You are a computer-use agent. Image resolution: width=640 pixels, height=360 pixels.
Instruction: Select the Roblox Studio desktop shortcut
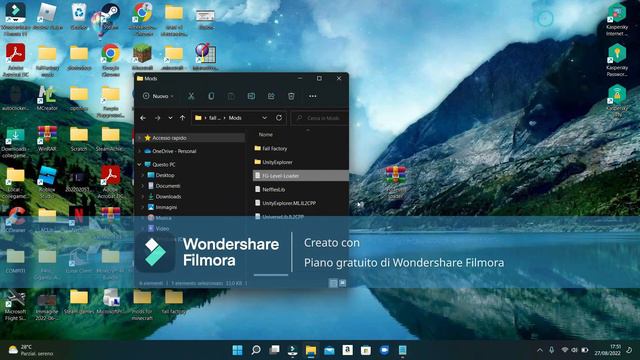[x=47, y=182]
